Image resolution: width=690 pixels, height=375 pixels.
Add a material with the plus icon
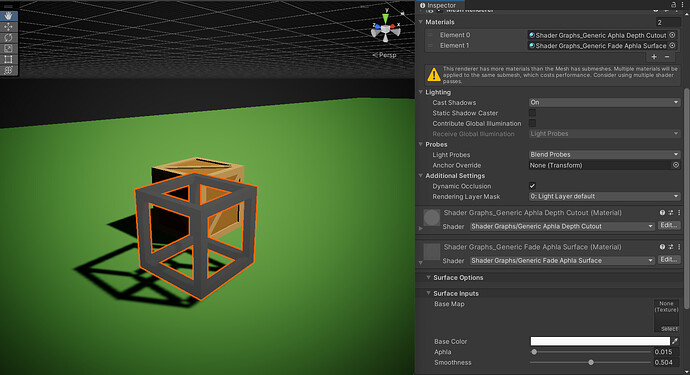[x=654, y=57]
